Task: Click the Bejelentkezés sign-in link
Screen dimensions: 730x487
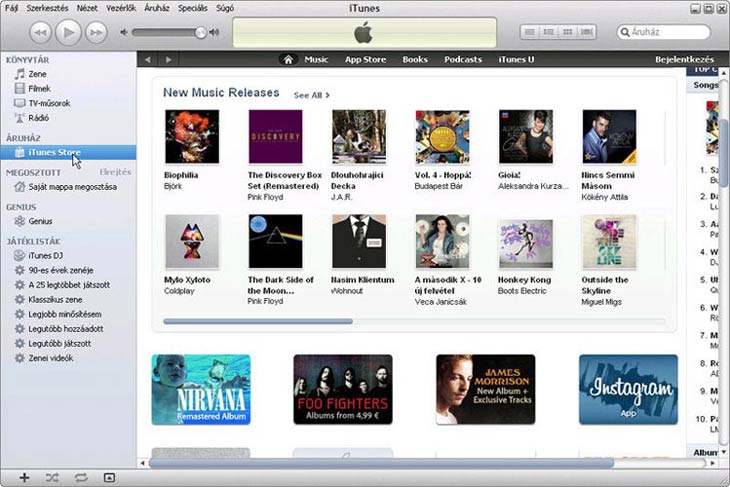Action: (x=684, y=60)
